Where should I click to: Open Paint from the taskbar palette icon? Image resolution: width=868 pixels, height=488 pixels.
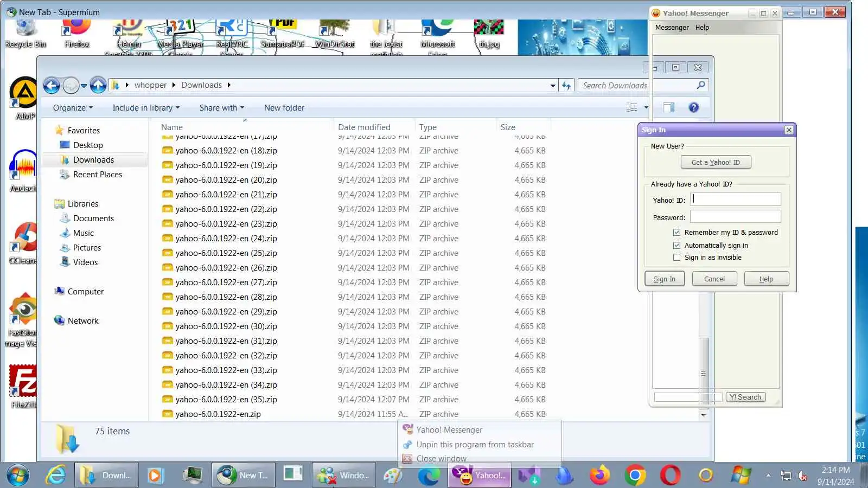(393, 476)
